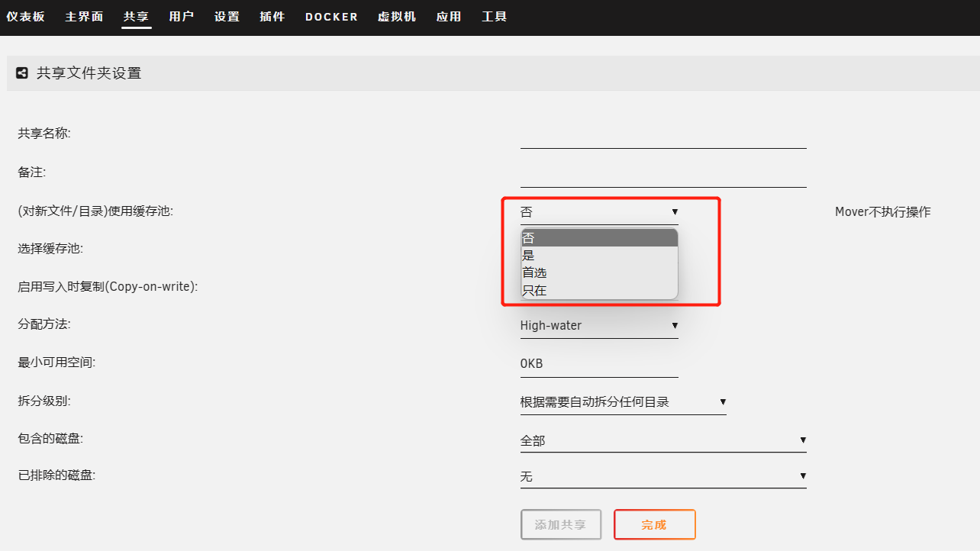Viewport: 980px width, 551px height.
Task: Click the share icon beside 共享文件夹设置
Action: tap(22, 73)
